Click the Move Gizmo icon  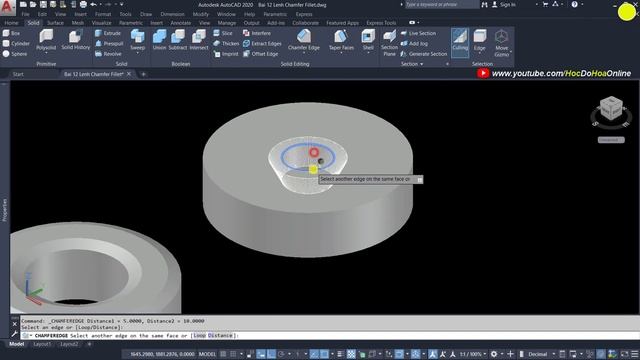[x=501, y=37]
